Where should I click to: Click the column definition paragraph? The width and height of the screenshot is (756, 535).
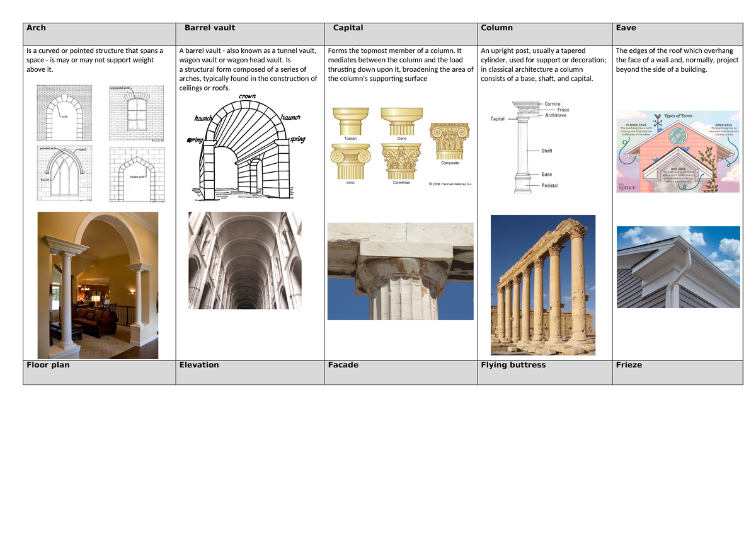[x=543, y=64]
